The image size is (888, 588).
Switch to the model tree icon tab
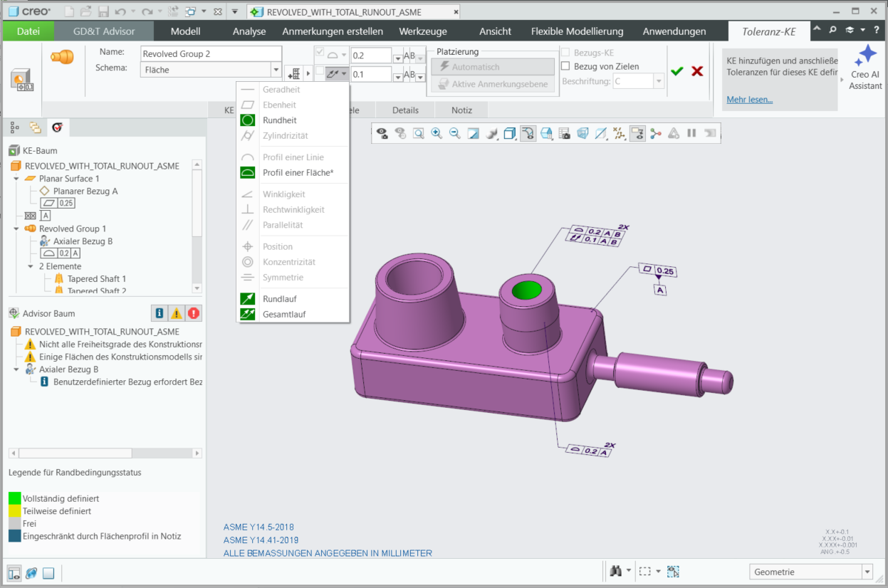[14, 127]
